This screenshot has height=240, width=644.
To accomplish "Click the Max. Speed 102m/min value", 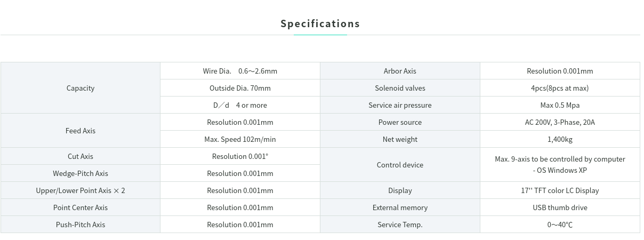I will click(240, 139).
